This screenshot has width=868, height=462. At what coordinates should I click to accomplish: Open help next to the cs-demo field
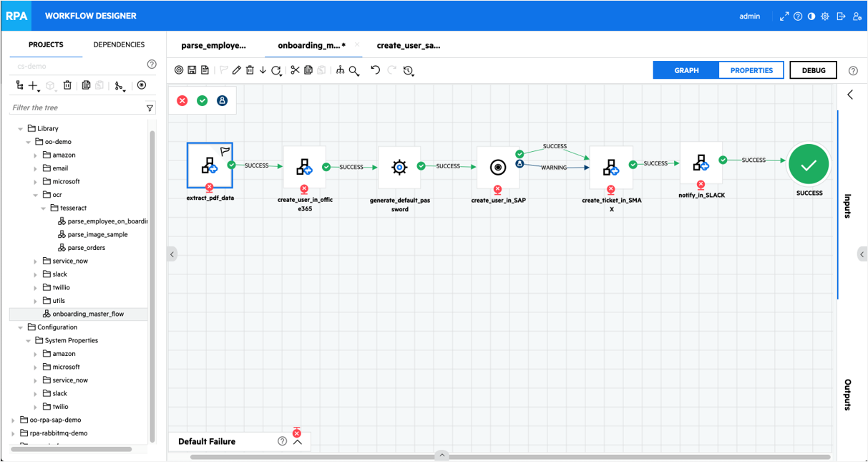(x=152, y=64)
